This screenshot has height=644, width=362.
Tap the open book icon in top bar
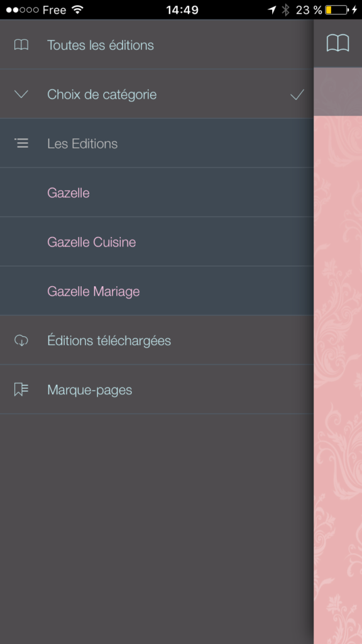337,43
